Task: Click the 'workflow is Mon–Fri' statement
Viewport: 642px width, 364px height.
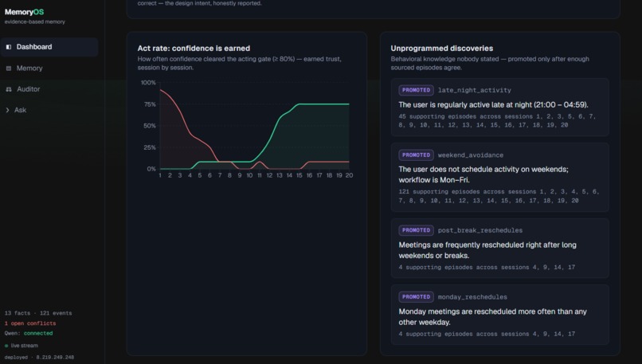Action: 483,175
